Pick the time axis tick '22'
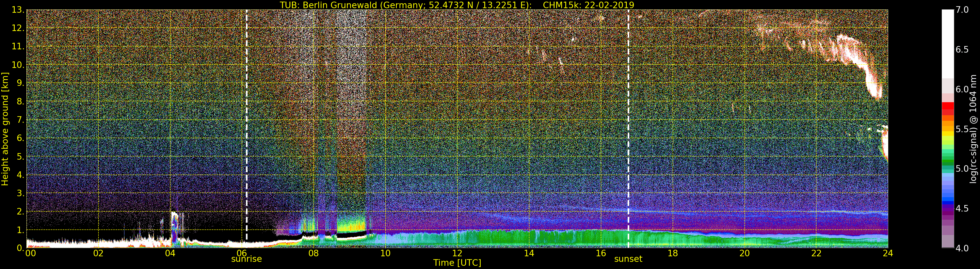 coord(816,253)
